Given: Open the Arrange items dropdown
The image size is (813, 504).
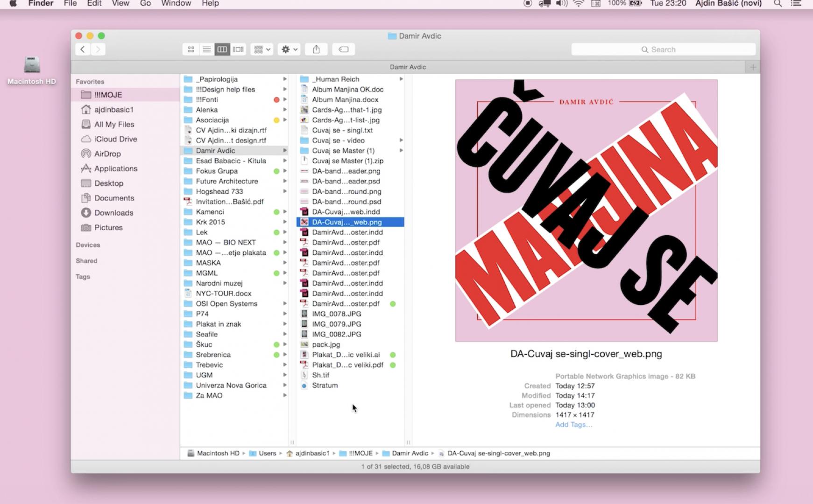Looking at the screenshot, I should (262, 49).
